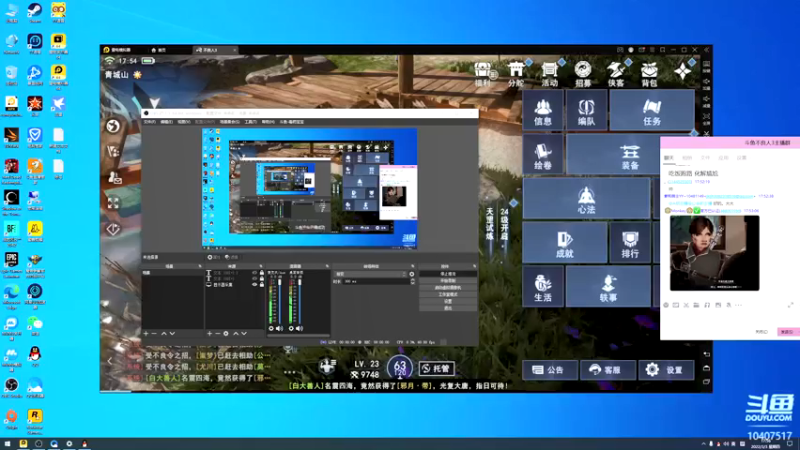Toggle visibility of the second text source
This screenshot has height=450, width=800.
(255, 279)
